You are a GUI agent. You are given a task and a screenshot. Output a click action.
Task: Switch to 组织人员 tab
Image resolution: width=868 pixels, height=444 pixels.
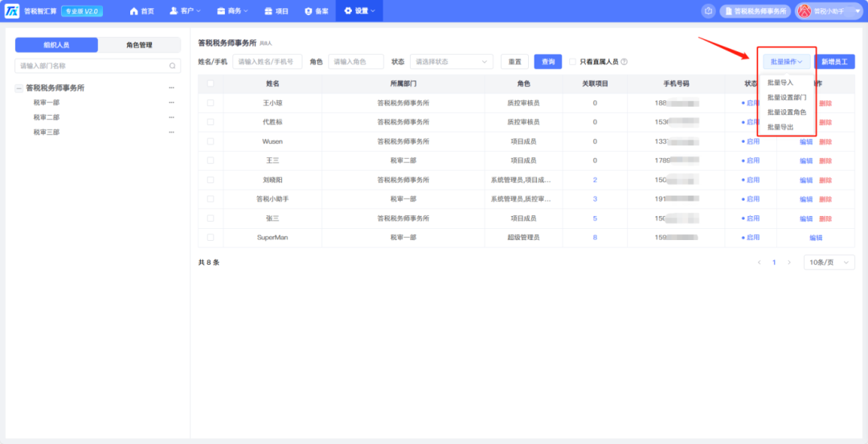56,45
